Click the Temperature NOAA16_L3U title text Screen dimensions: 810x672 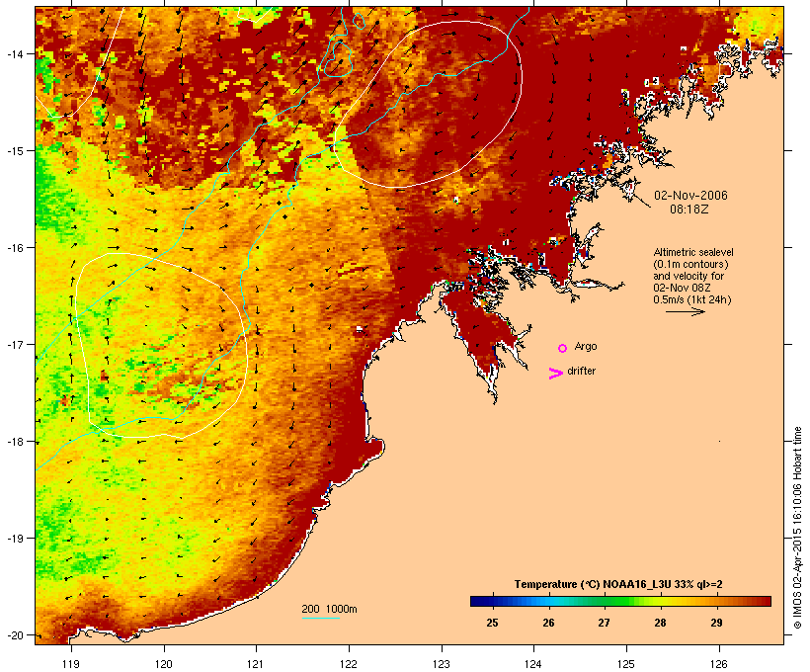point(618,584)
